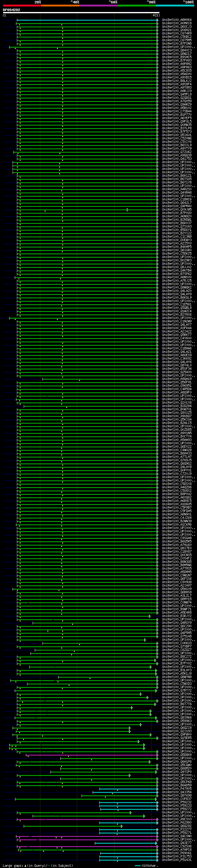
Task: Open hit UniRef100_C6T4R9
Action: [177, 33]
